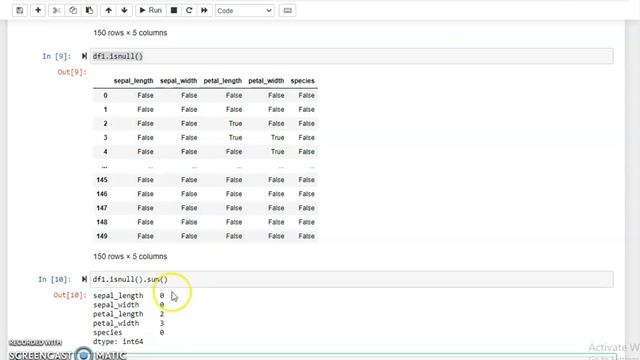Click the sepal_length label in Out[10]
The width and height of the screenshot is (640, 360).
click(x=118, y=296)
